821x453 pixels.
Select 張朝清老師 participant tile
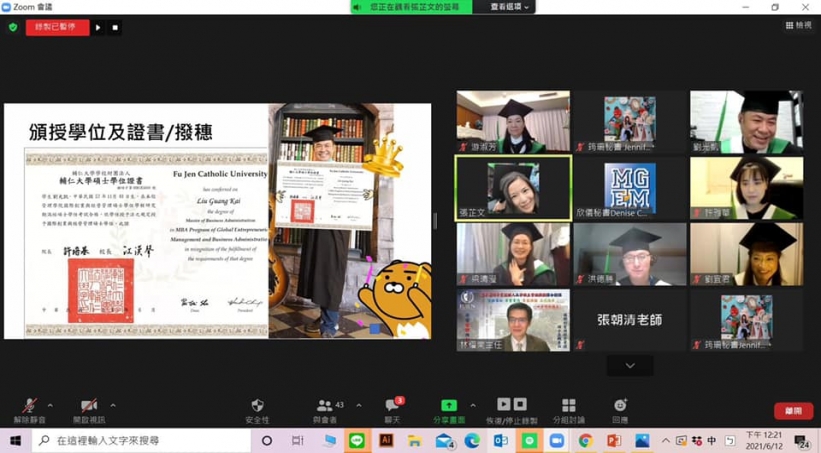630,320
